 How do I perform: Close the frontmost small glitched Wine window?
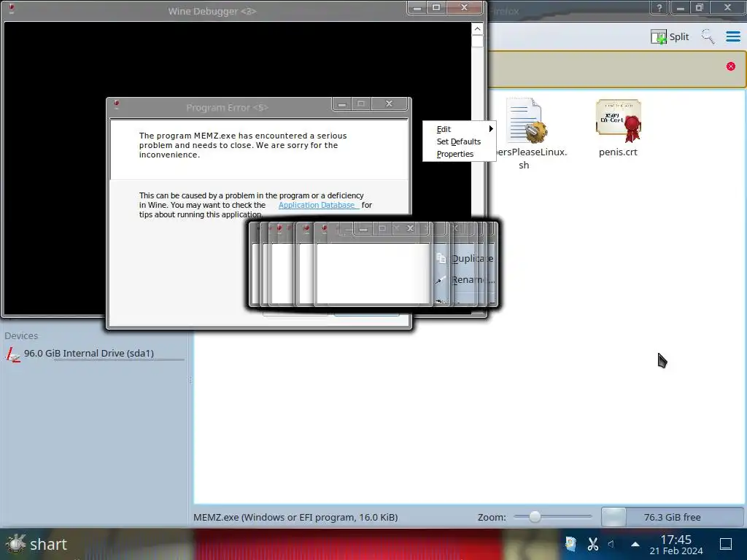tap(410, 228)
